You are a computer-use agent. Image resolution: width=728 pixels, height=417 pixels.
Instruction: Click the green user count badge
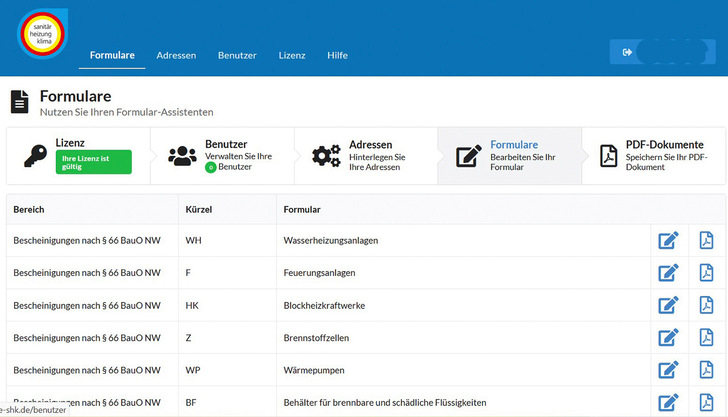click(x=210, y=167)
